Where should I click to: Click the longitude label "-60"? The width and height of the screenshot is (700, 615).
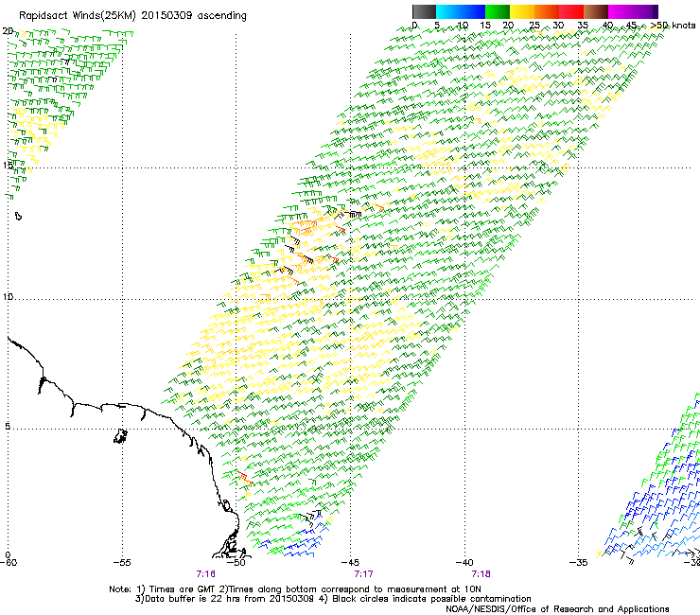click(8, 562)
